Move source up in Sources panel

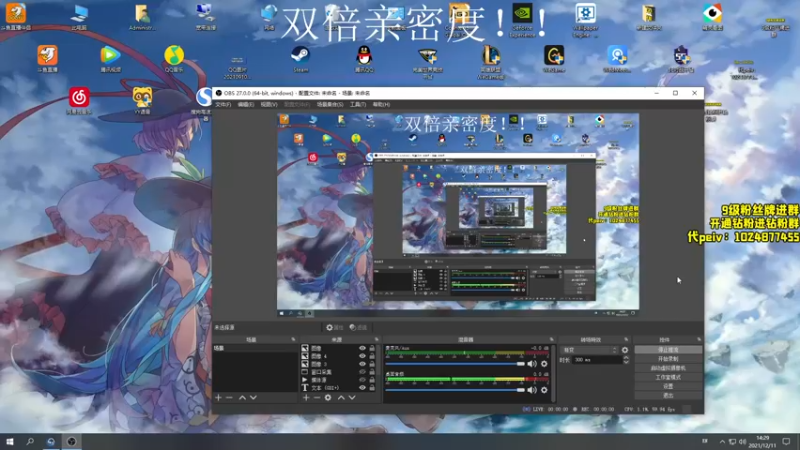click(x=341, y=397)
